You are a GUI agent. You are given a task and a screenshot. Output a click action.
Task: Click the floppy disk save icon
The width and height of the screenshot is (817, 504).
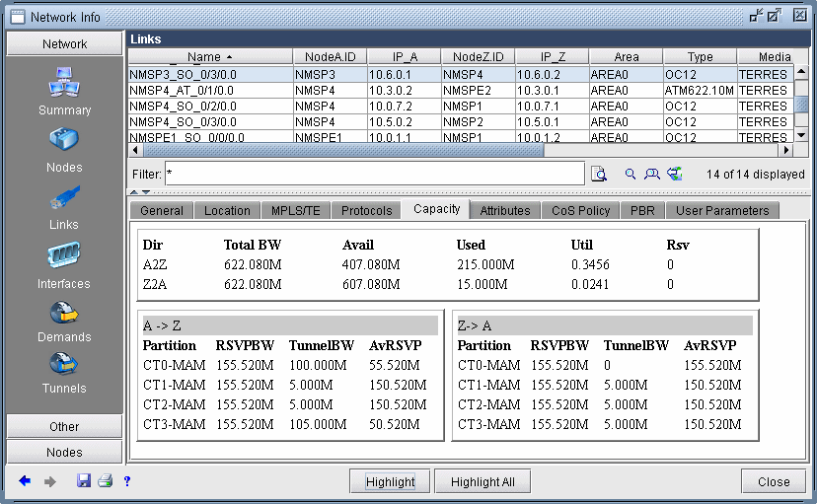coord(84,481)
